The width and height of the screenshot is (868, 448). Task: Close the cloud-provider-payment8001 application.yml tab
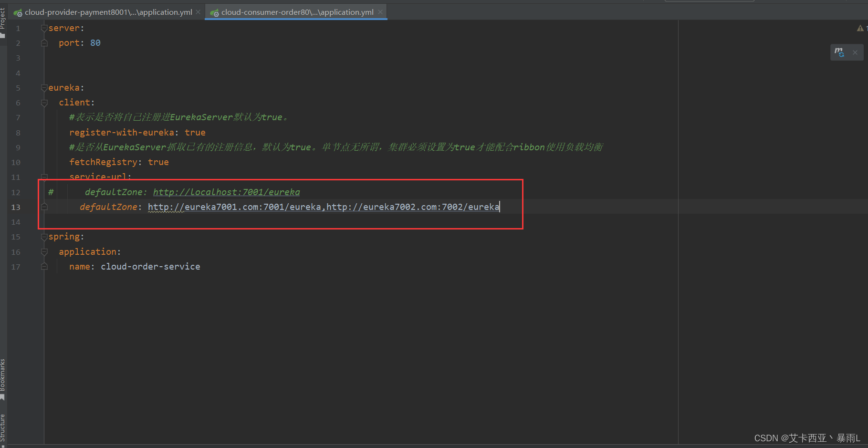[x=198, y=12]
